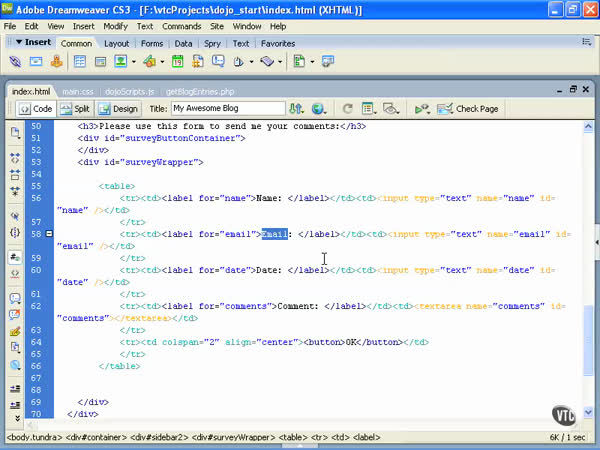Click the Named Anchor icon in Insert bar
Viewport: 600px width, 450px height.
[58, 62]
